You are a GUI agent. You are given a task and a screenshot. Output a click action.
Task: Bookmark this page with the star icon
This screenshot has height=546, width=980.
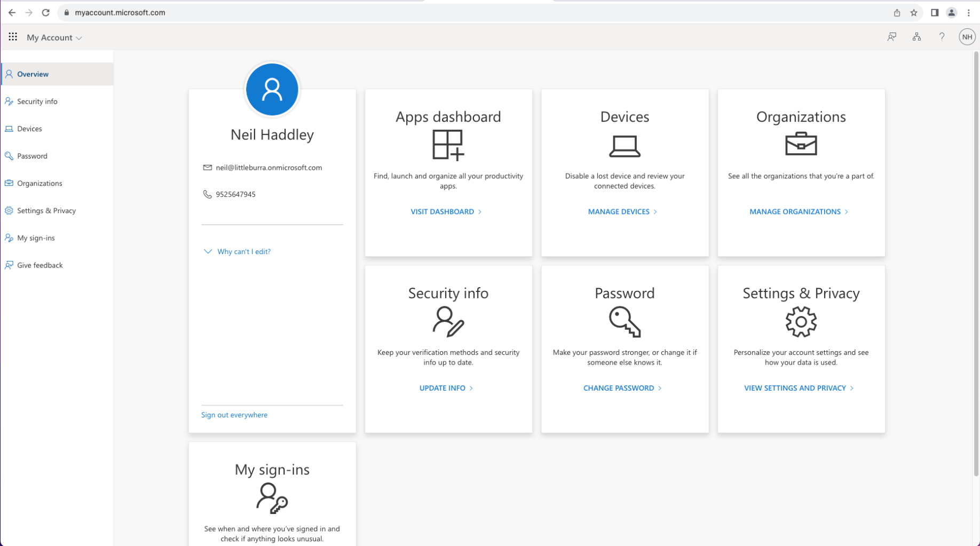click(914, 13)
